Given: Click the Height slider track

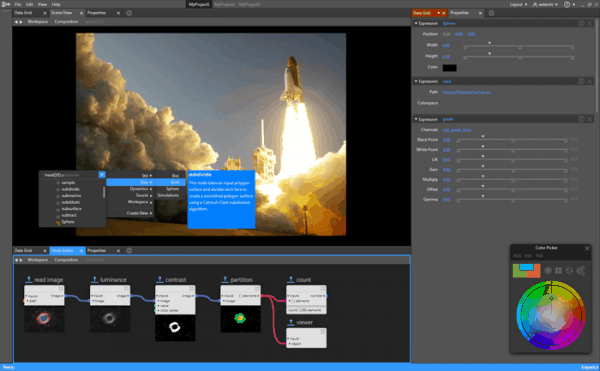Looking at the screenshot, I should pos(519,57).
